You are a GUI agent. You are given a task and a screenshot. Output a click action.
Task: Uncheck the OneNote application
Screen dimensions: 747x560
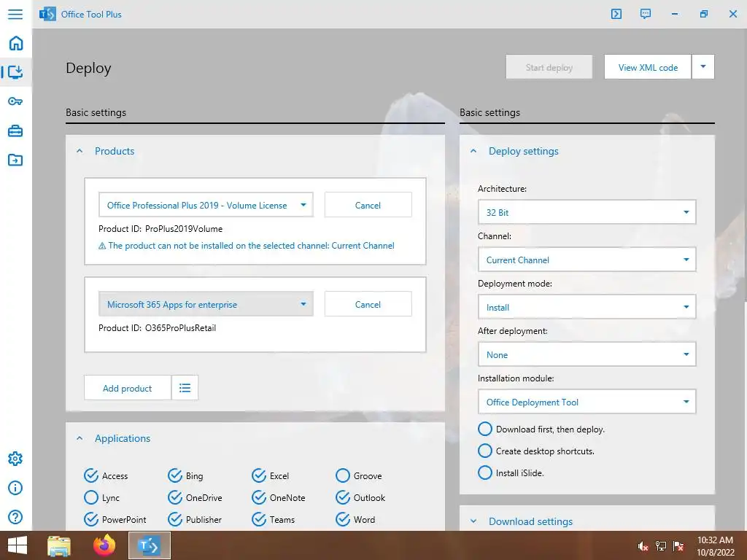tap(259, 497)
